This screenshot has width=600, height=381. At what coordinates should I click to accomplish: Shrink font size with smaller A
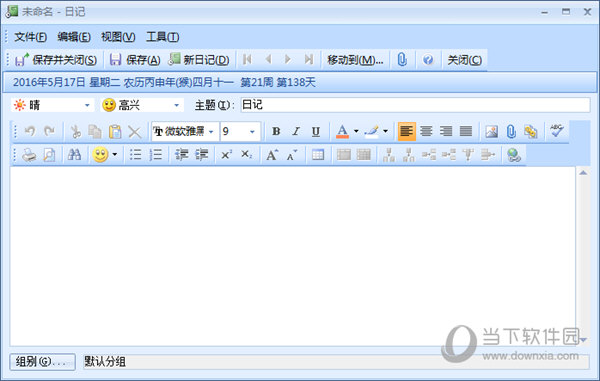292,155
